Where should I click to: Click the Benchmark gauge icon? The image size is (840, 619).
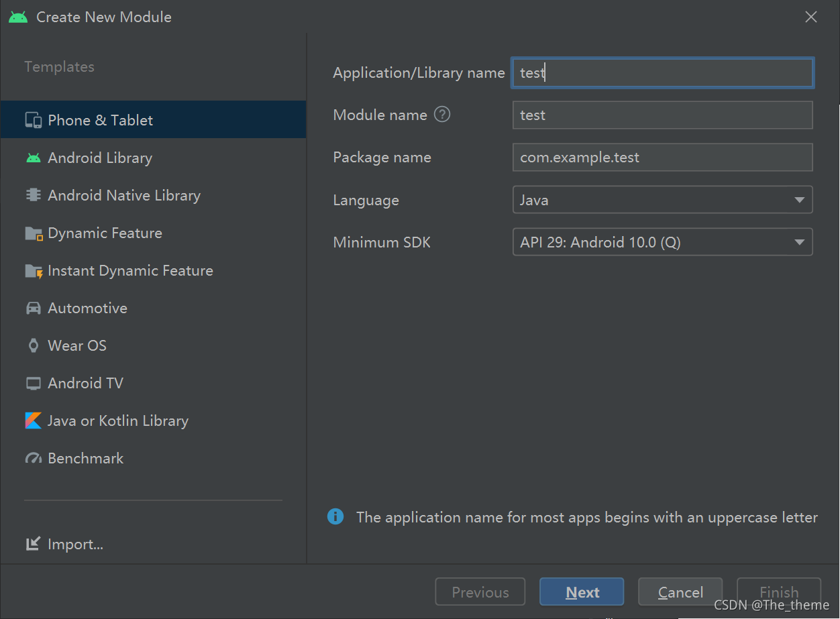[33, 459]
